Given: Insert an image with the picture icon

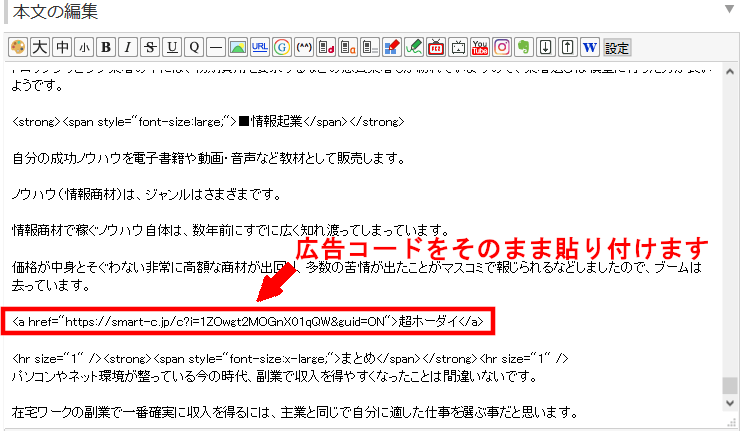Looking at the screenshot, I should [x=238, y=47].
